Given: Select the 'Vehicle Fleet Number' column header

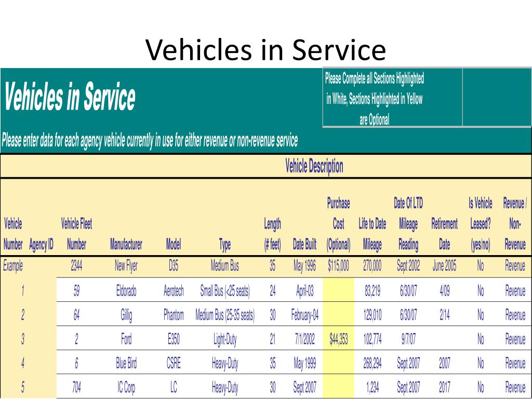Looking at the screenshot, I should (x=77, y=234).
